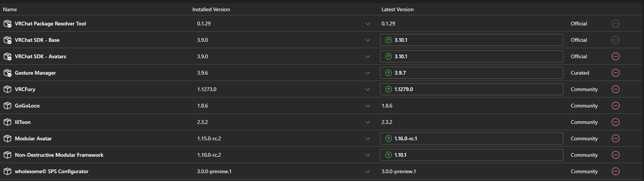Click the remove icon for GoGoLoco

616,106
